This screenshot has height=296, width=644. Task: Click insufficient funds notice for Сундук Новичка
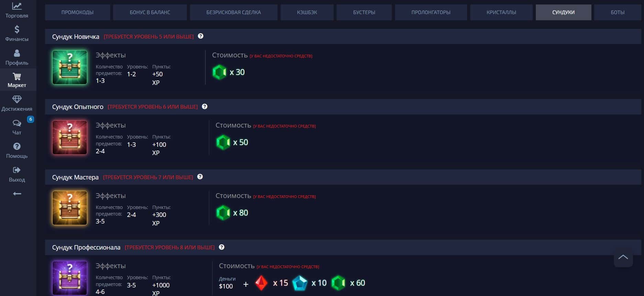(281, 56)
